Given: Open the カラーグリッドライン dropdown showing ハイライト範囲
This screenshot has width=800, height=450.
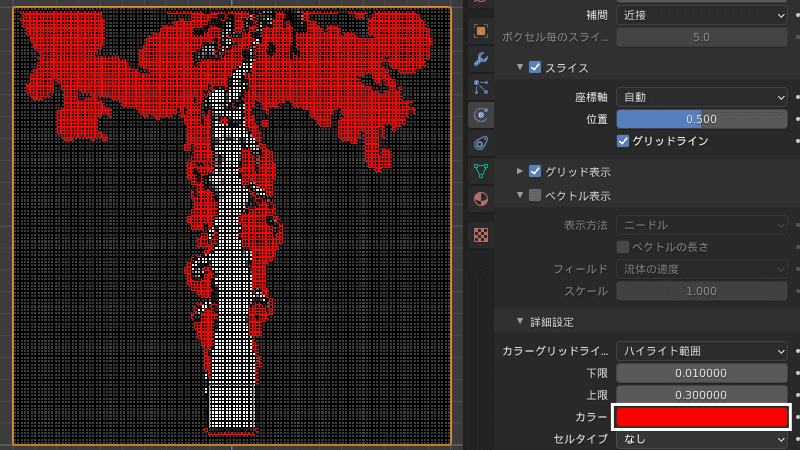Looking at the screenshot, I should point(702,351).
